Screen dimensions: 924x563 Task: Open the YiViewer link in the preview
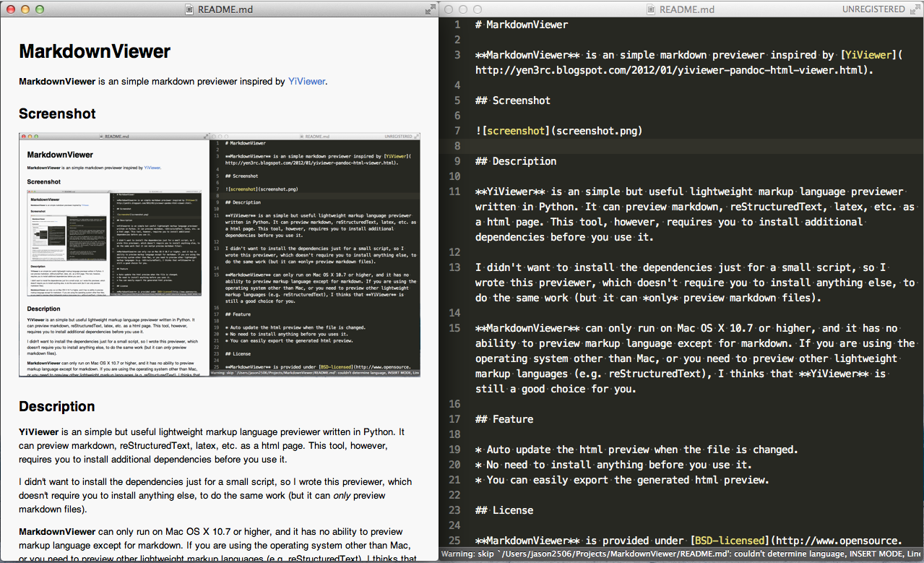click(x=307, y=82)
